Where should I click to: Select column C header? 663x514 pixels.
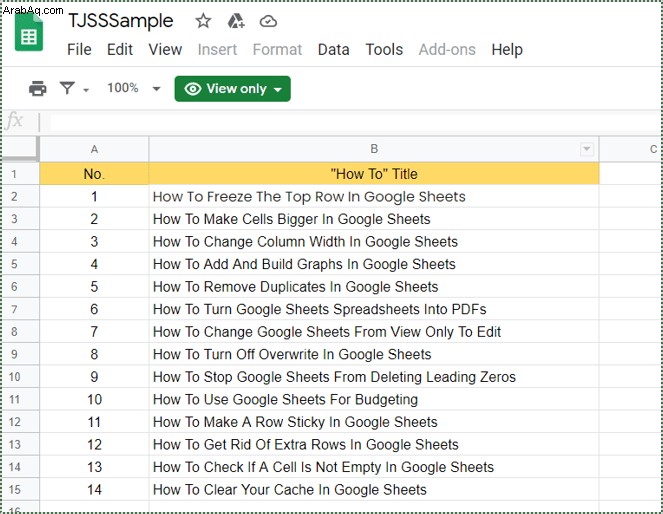click(x=631, y=149)
